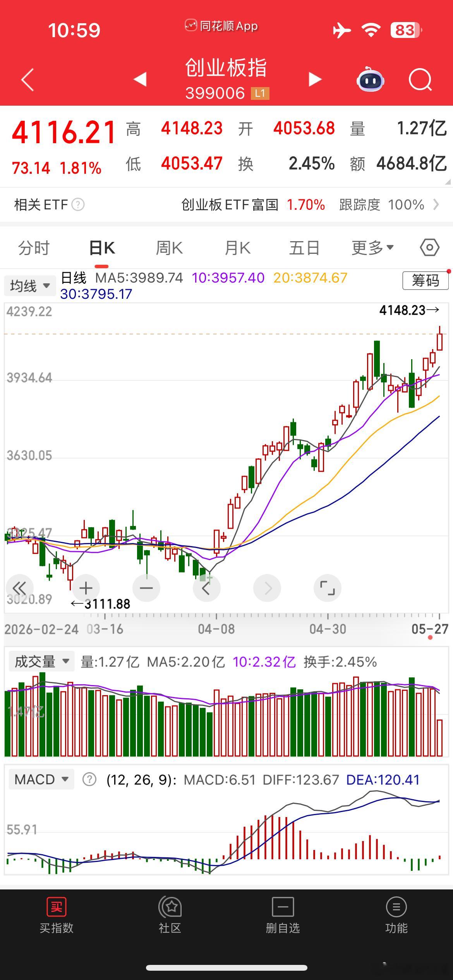Tap the 04-30 date marker
This screenshot has width=453, height=980.
pyautogui.click(x=328, y=629)
